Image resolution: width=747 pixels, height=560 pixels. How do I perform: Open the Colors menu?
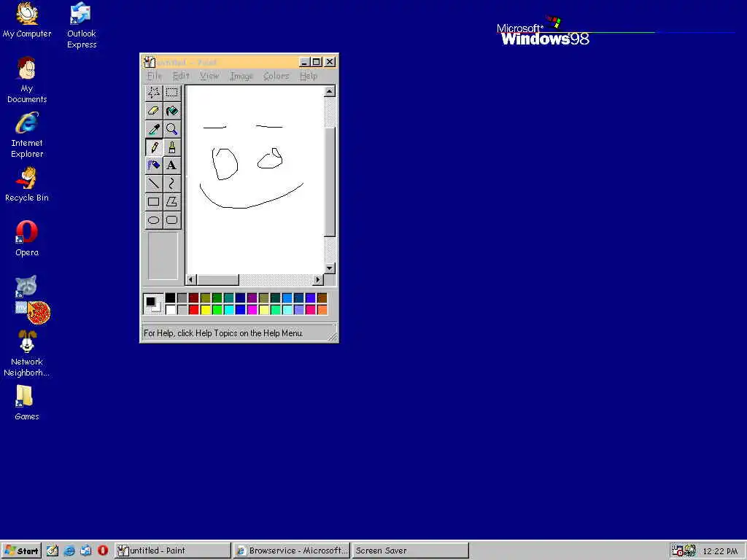276,76
